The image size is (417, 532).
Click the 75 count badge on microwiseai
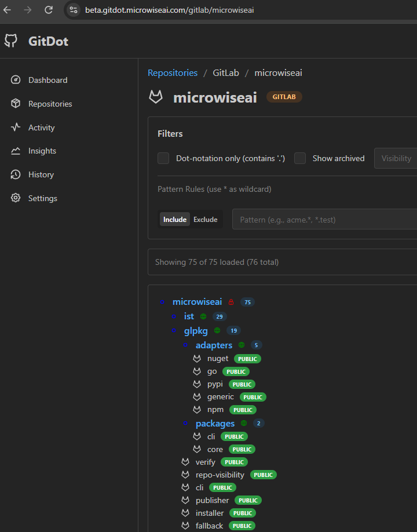pos(247,302)
